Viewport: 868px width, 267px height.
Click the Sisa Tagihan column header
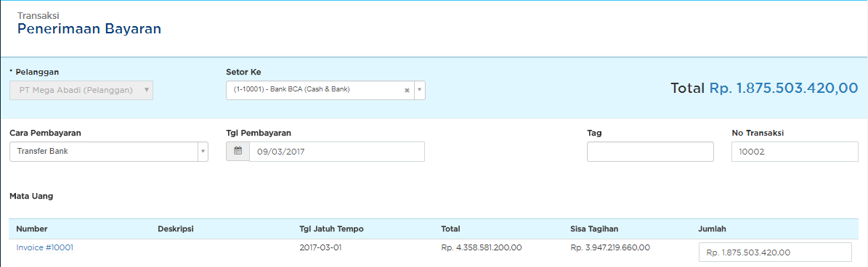pyautogui.click(x=594, y=229)
